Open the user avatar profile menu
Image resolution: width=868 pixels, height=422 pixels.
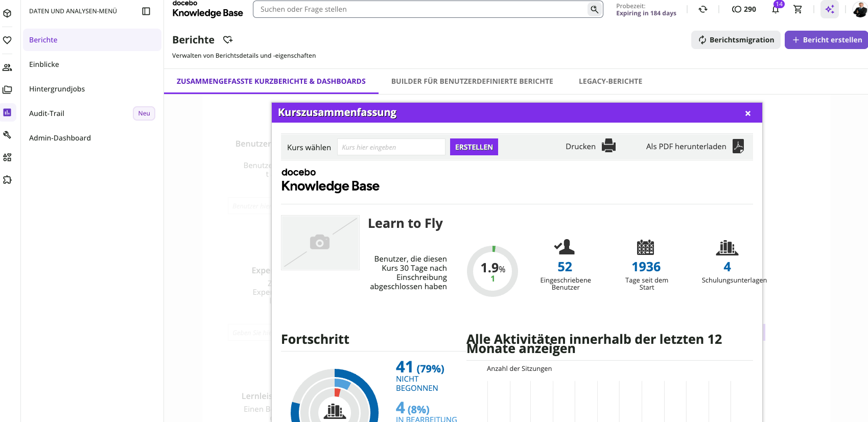[x=860, y=9]
